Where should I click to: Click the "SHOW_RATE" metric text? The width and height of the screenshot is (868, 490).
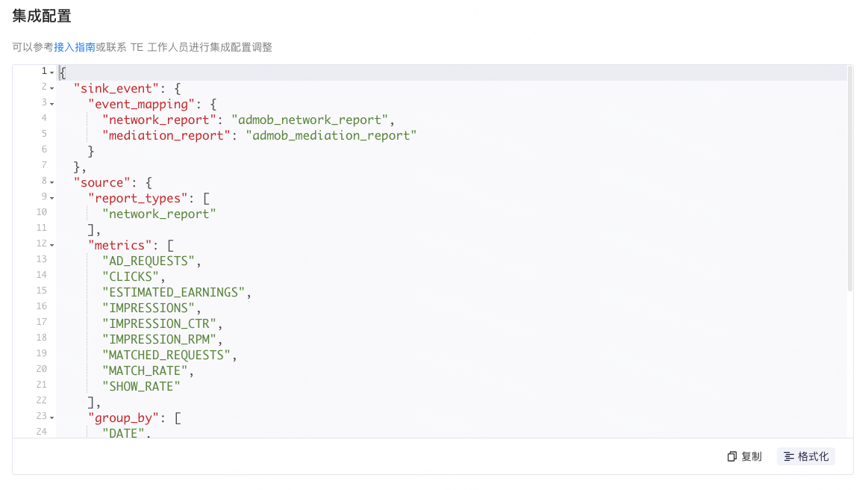tap(141, 386)
